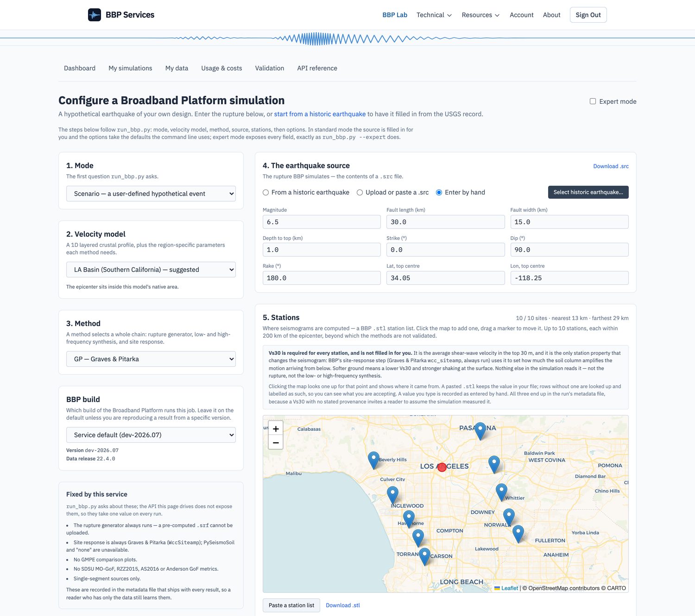The image size is (695, 616).
Task: Expand the Resources menu in the header
Action: 480,15
